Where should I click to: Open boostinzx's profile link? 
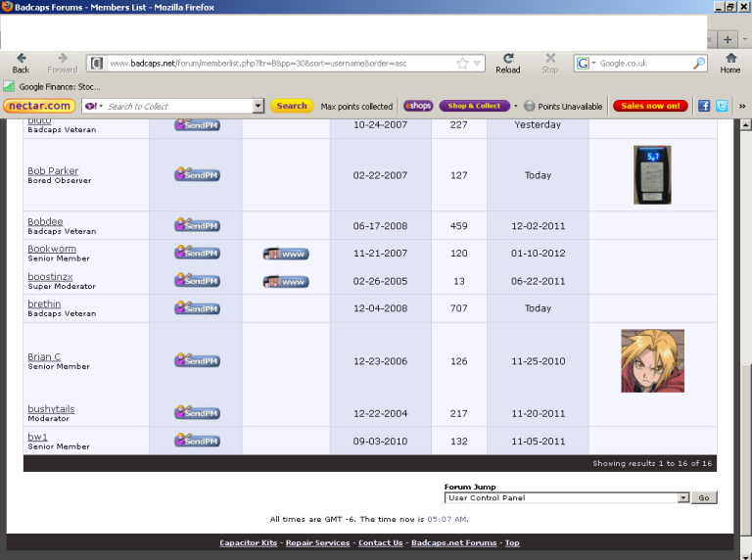click(50, 277)
